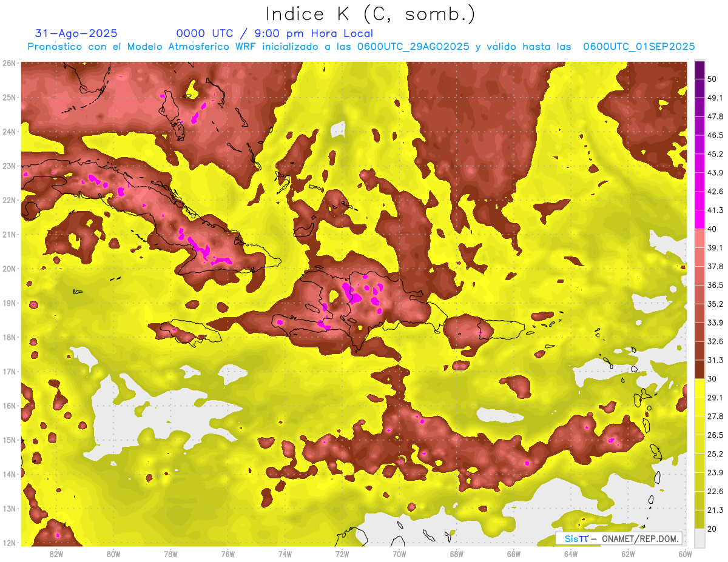Click the latitude label "25N"
728x562 pixels.
(x=9, y=97)
